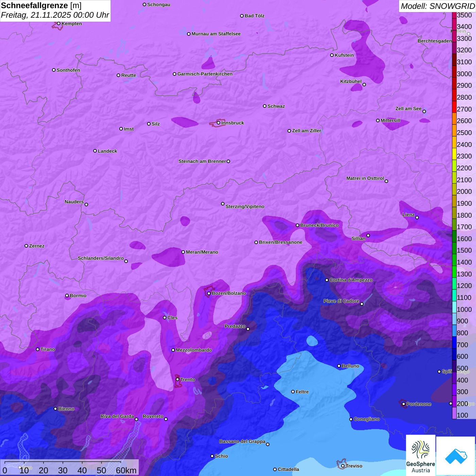This screenshot has height=476, width=476.
Task: Click the 'Cortina d'Ampezzo' label
Action: pos(351,280)
